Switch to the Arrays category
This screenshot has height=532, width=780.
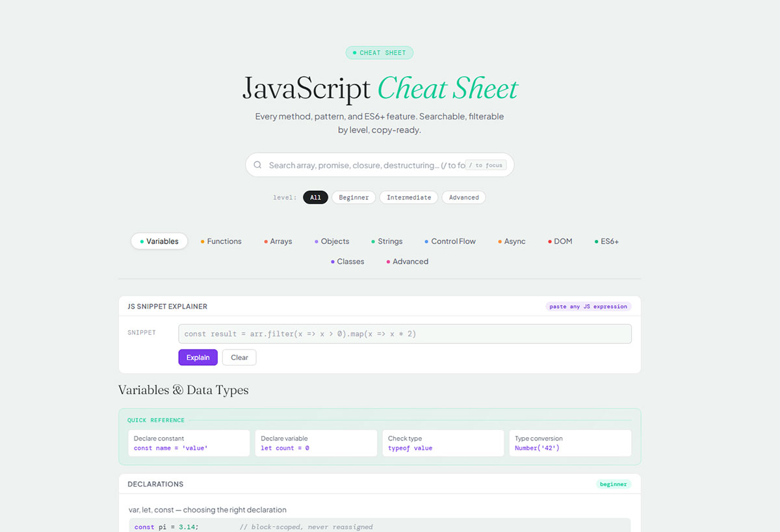pyautogui.click(x=278, y=241)
